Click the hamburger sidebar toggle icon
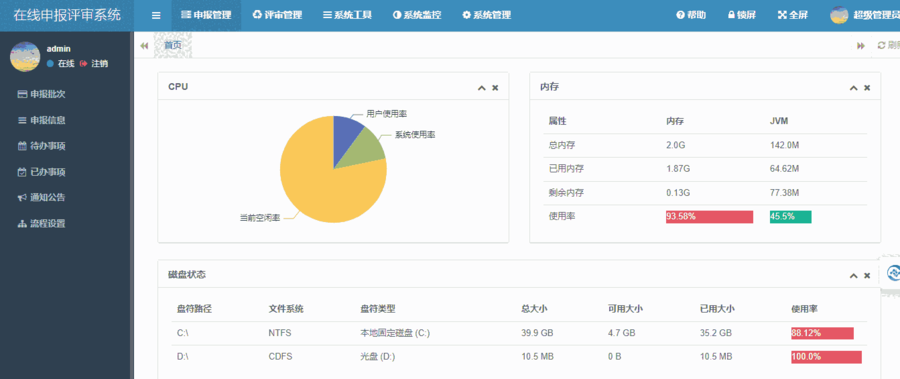 click(x=156, y=16)
